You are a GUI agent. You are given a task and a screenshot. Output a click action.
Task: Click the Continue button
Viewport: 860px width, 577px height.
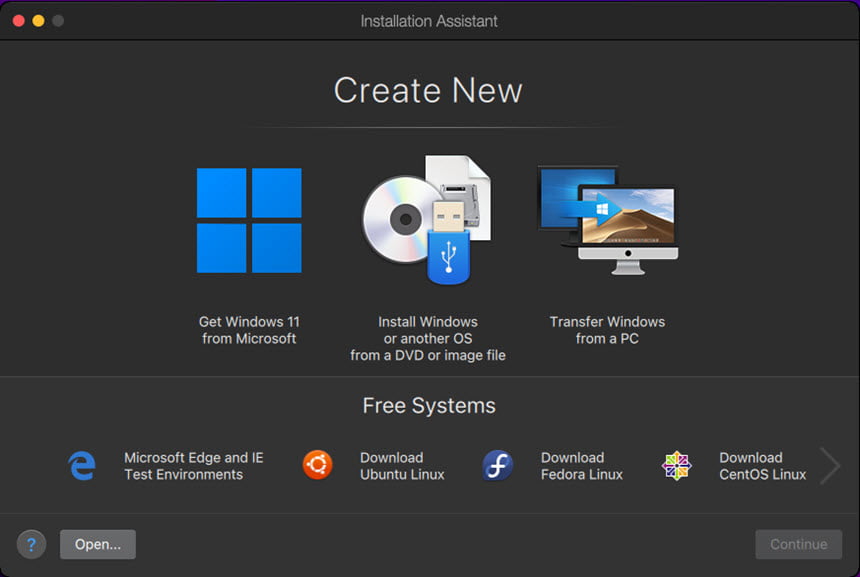(799, 544)
